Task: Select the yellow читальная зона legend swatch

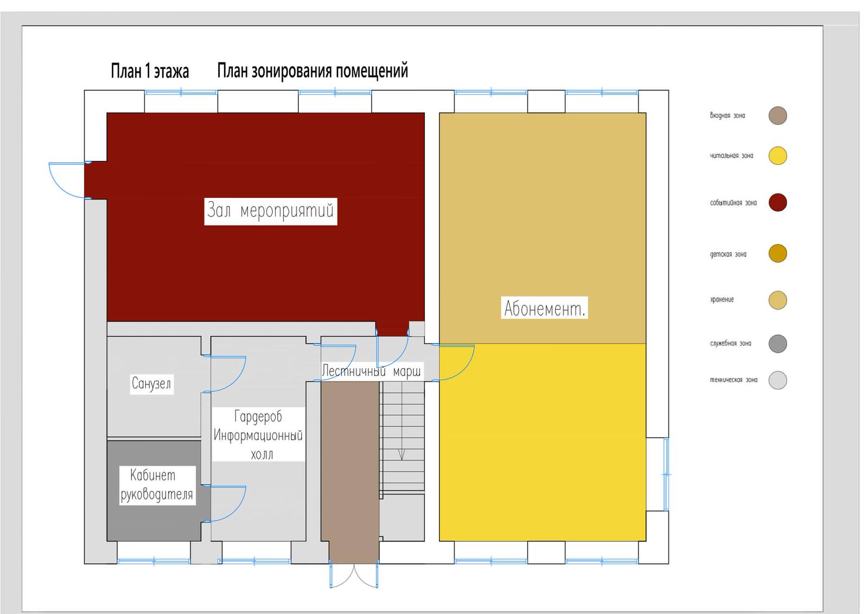Action: [x=777, y=156]
